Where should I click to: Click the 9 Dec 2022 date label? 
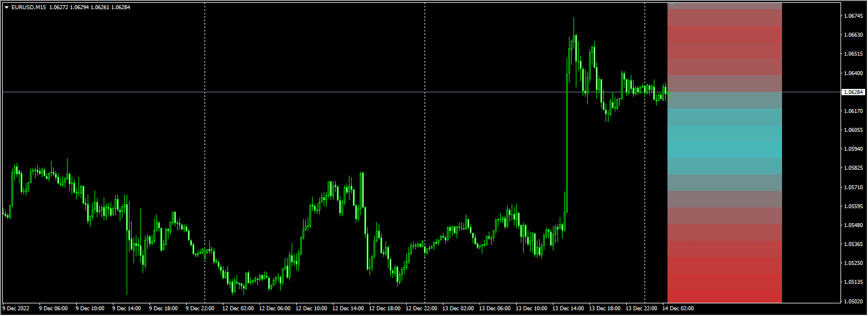click(15, 309)
